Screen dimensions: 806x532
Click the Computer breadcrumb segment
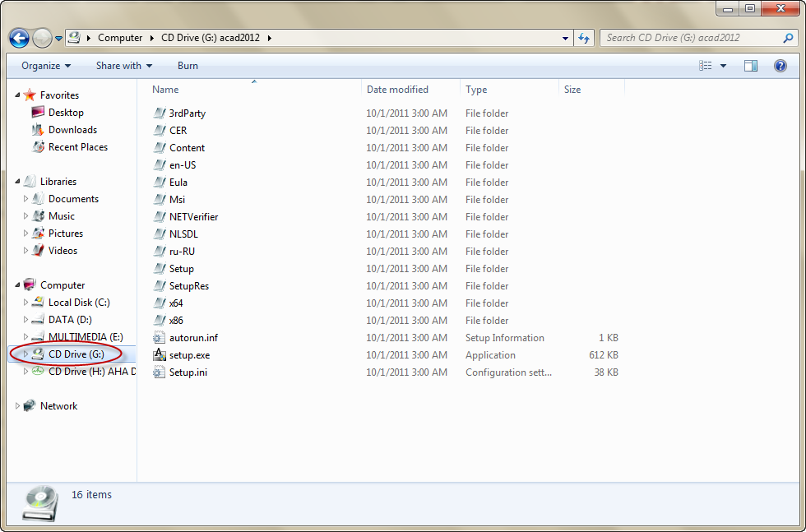[120, 38]
